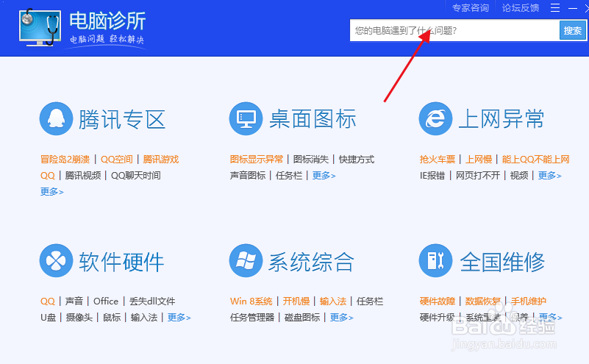Expand 更多 under 桌面图标
Screen dimensions: 589x364
(x=324, y=176)
